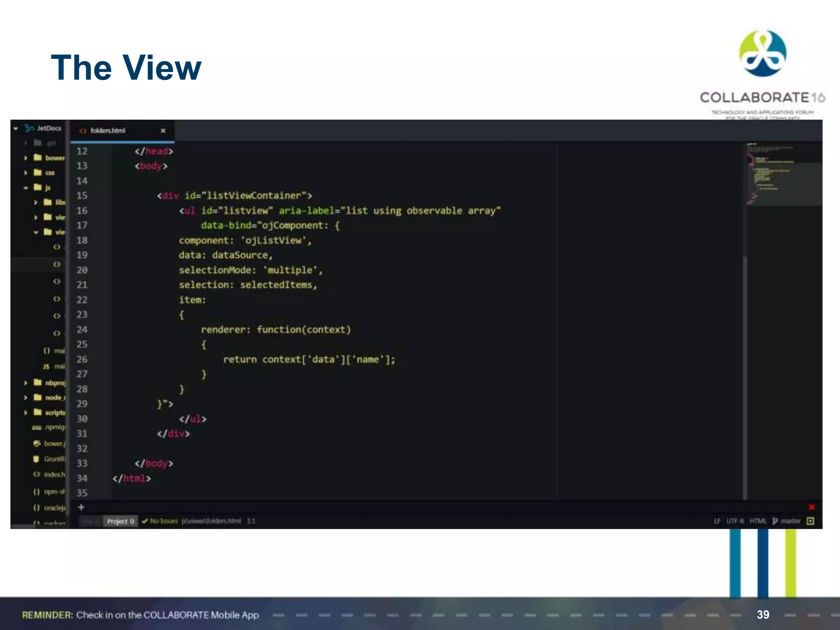The image size is (840, 630).
Task: Select the highlighted HTML file in views folder
Action: click(57, 264)
